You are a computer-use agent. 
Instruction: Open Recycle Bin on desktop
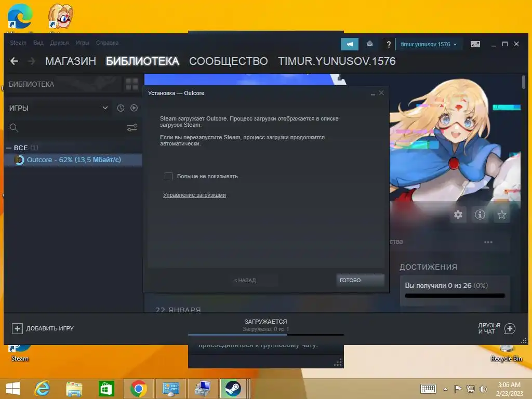[x=506, y=353]
